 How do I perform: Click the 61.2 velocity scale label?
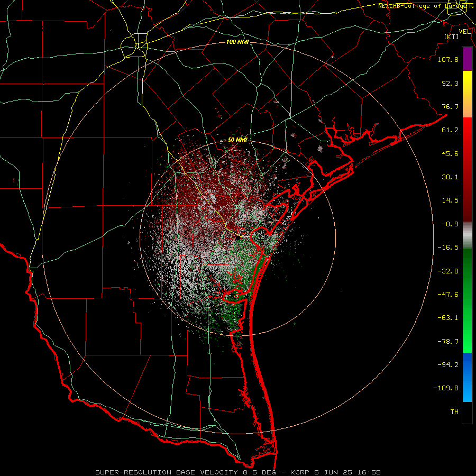(450, 130)
